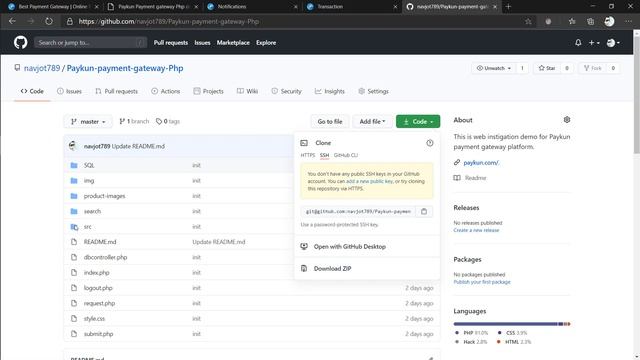Click Explore in top navigation

click(x=266, y=42)
